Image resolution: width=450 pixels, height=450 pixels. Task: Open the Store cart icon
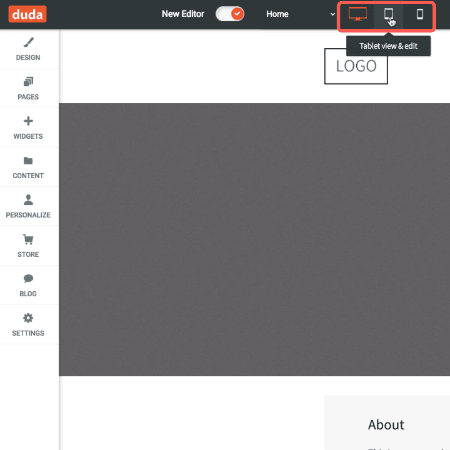pyautogui.click(x=28, y=239)
